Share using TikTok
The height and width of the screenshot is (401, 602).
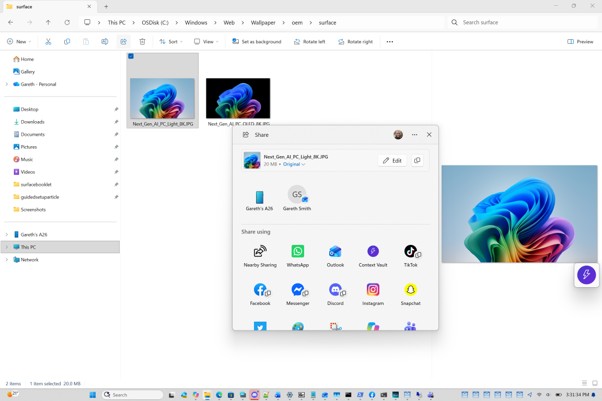(410, 256)
